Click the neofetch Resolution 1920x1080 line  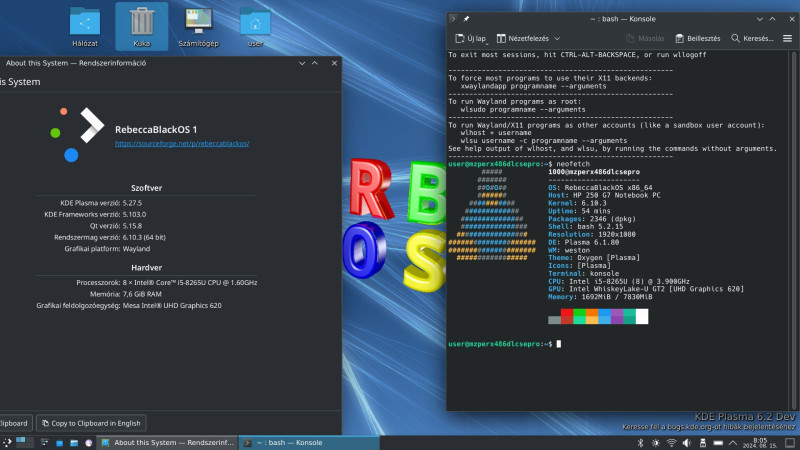[592, 235]
